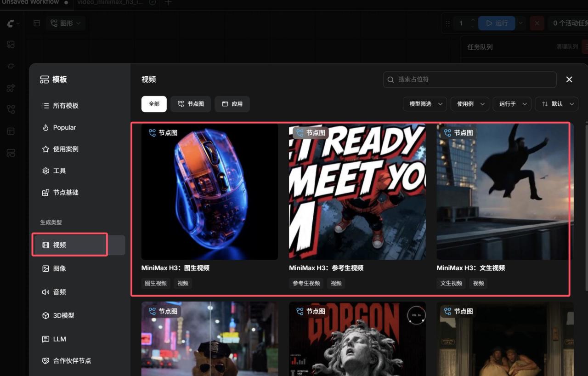
Task: Click the 视频 tag beside 参考生视频
Action: pos(336,283)
